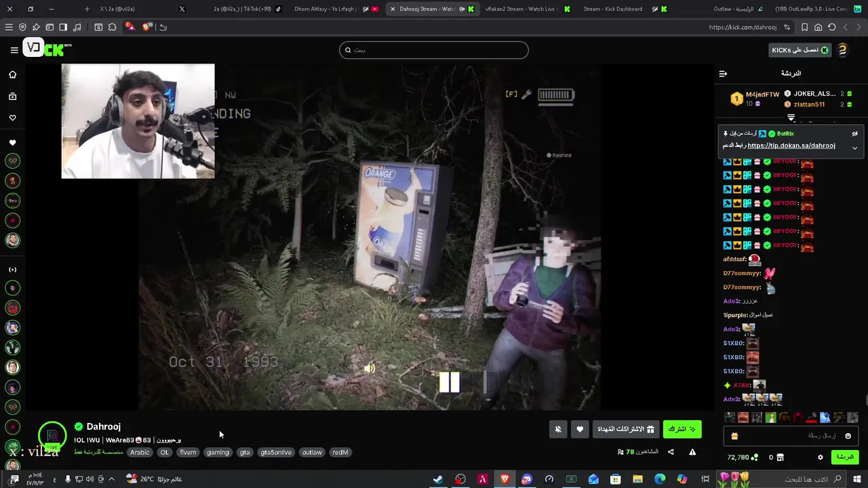This screenshot has width=868, height=488.
Task: Open the chat settings gear
Action: (x=821, y=457)
